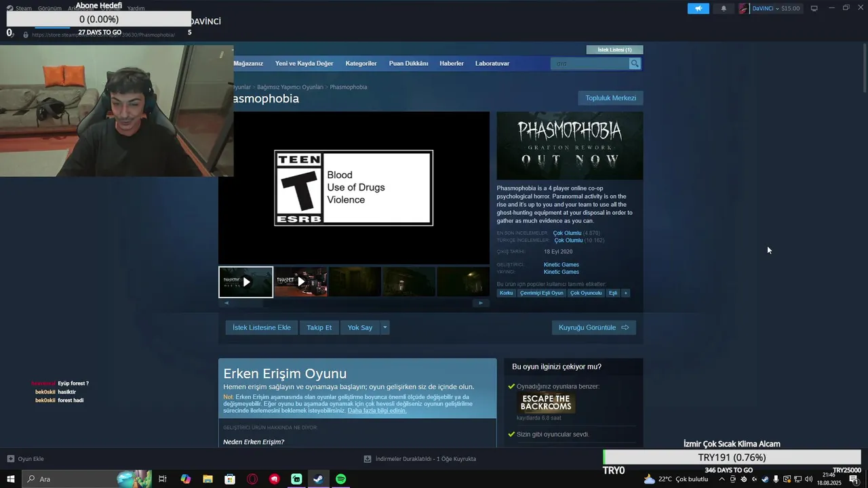Open Task View on the taskbar

coord(163,479)
